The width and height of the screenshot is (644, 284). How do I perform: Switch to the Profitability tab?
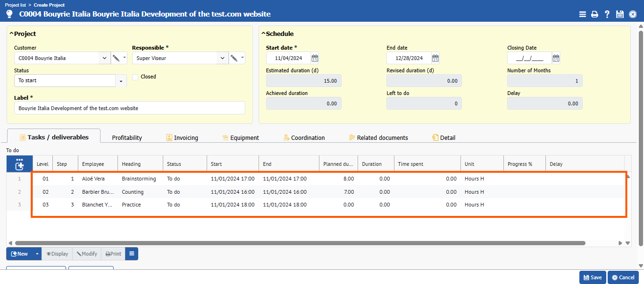(127, 138)
